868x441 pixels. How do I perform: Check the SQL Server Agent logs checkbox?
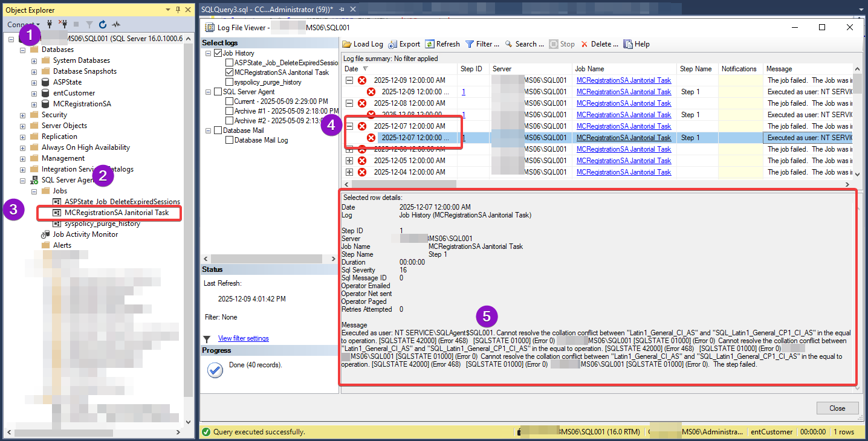coord(218,92)
